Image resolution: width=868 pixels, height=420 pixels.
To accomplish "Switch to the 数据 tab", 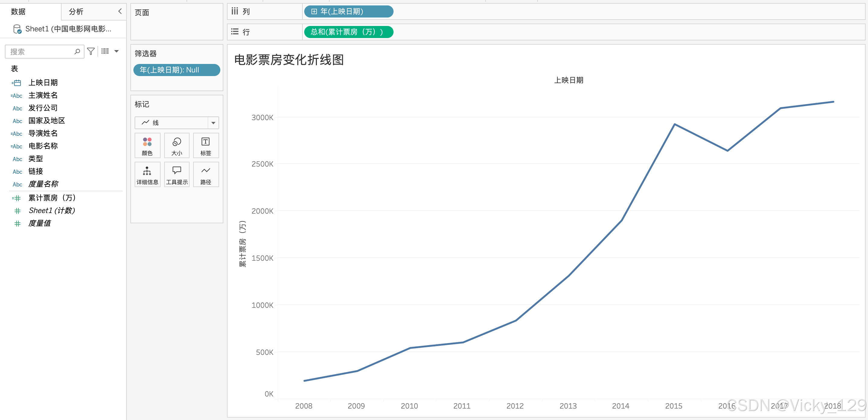I will pyautogui.click(x=18, y=11).
